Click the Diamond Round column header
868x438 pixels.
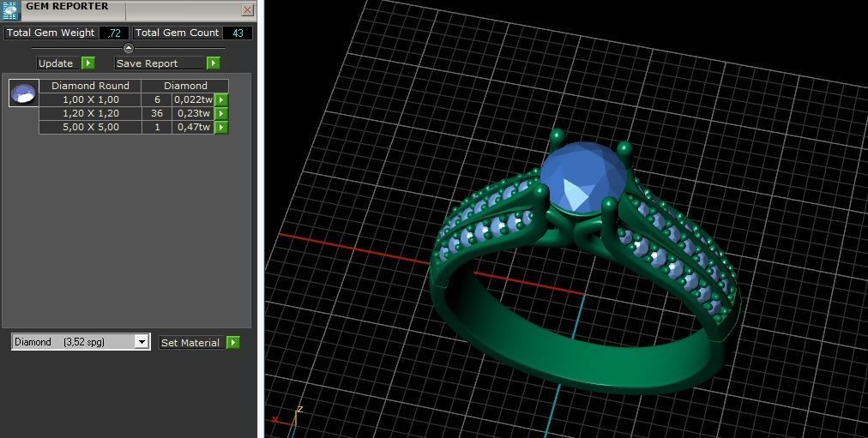click(x=90, y=86)
